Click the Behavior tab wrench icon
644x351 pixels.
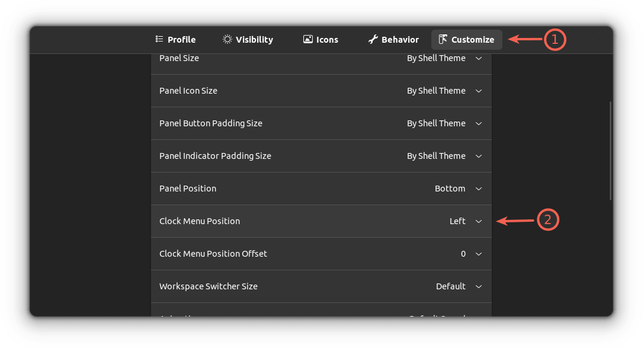[373, 39]
